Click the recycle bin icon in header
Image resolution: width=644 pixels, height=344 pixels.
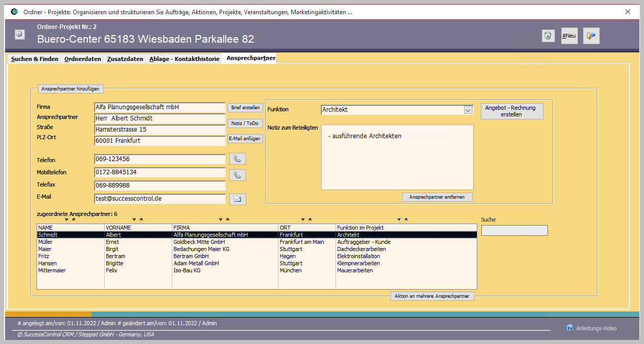point(548,36)
